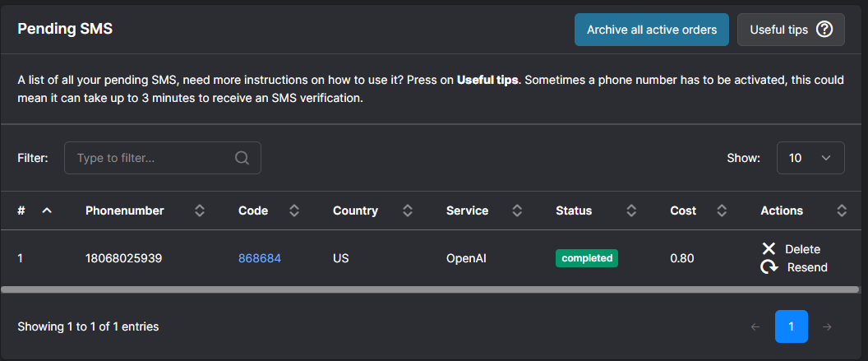Click the magnifier icon in filter box
This screenshot has width=868, height=361.
pyautogui.click(x=242, y=158)
